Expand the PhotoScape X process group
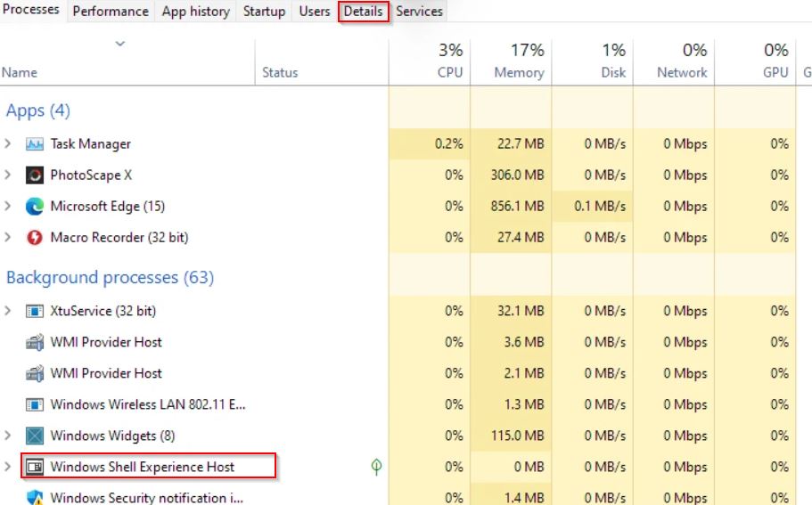Image resolution: width=812 pixels, height=505 pixels. click(8, 175)
